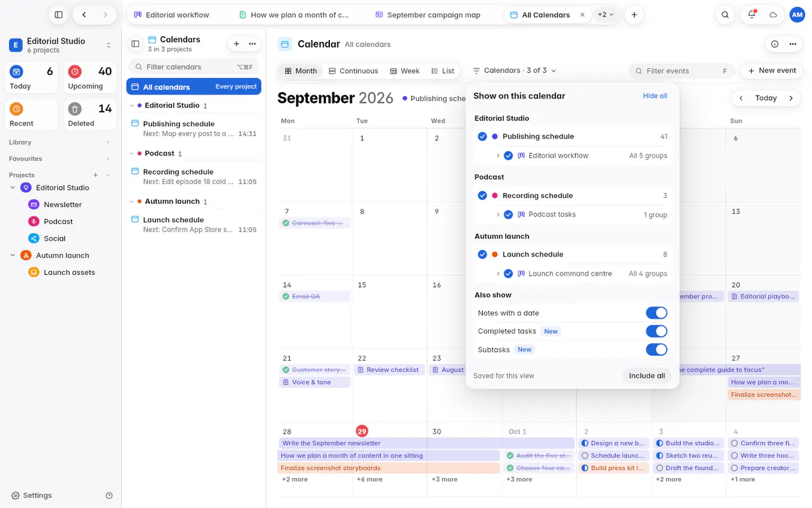Viewport: 812px width, 508px height.
Task: Add a new calendar with plus icon
Action: tap(237, 44)
